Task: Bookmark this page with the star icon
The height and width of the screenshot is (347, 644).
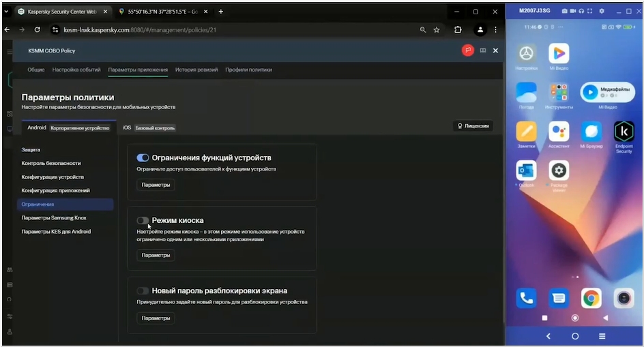Action: pos(437,30)
